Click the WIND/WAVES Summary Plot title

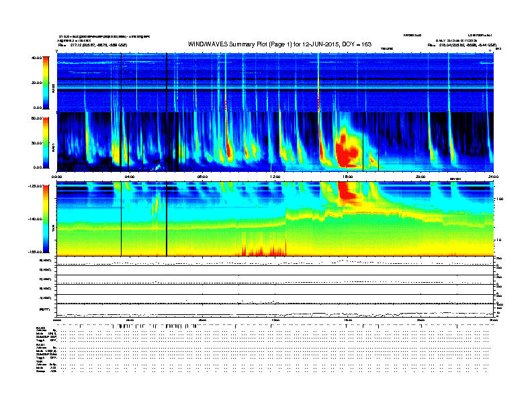(x=279, y=44)
